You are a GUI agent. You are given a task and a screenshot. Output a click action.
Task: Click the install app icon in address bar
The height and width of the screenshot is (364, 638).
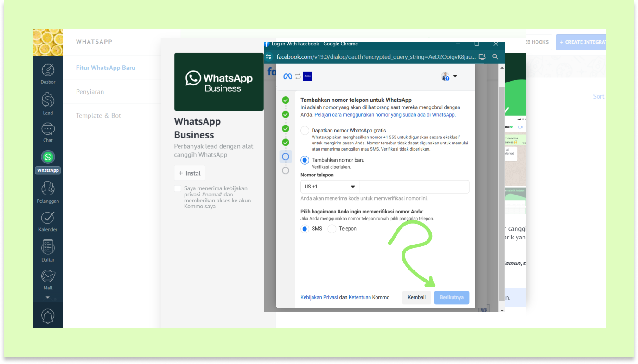(x=482, y=56)
